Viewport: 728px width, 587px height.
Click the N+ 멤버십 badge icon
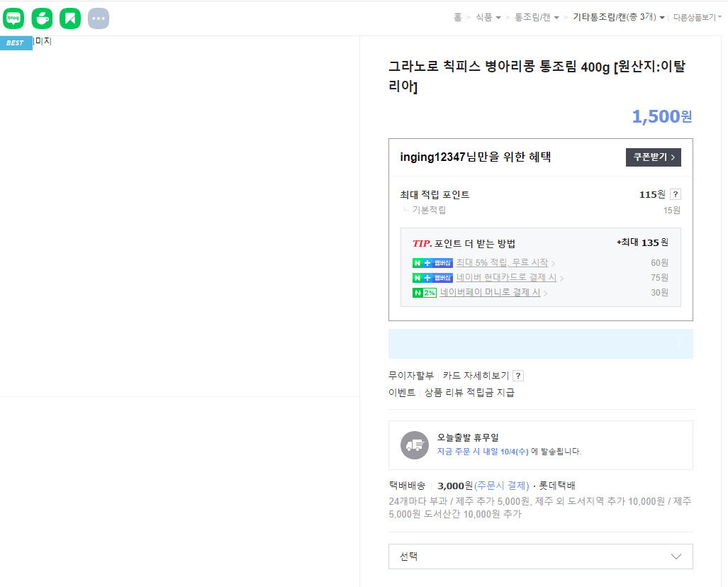[432, 262]
